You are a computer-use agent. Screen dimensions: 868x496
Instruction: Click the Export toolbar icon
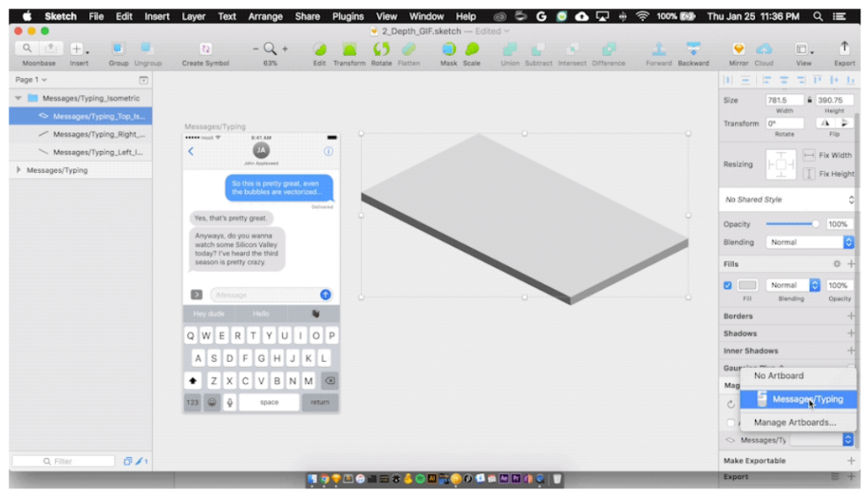click(x=844, y=48)
